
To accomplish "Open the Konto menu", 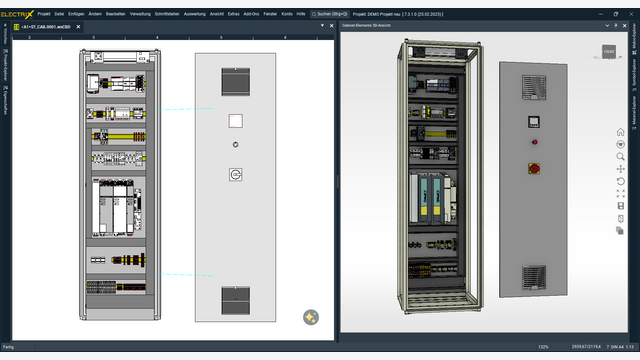I will (287, 14).
